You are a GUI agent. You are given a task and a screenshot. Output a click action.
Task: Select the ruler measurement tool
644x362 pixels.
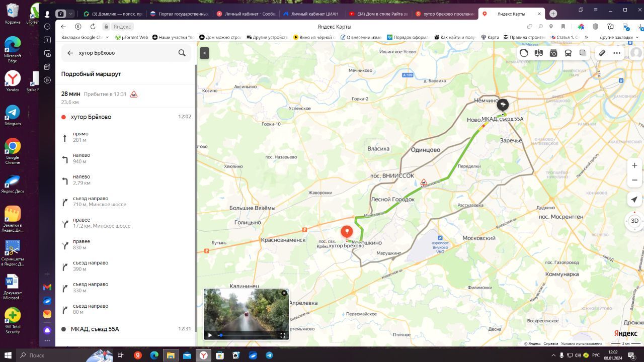[x=602, y=53]
